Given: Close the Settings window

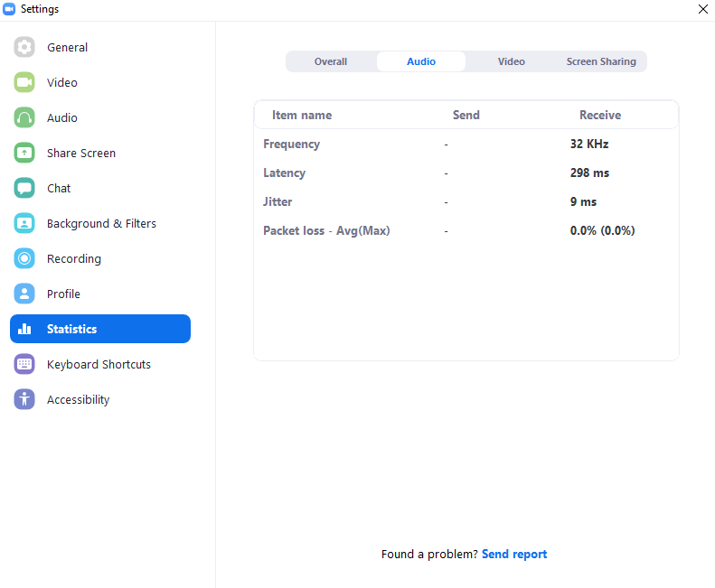Looking at the screenshot, I should click(702, 9).
